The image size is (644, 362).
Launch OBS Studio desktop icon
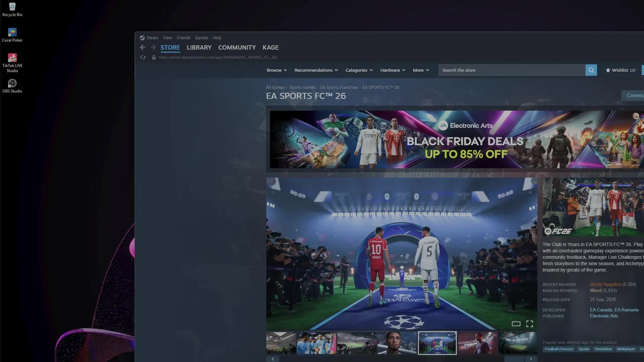12,86
